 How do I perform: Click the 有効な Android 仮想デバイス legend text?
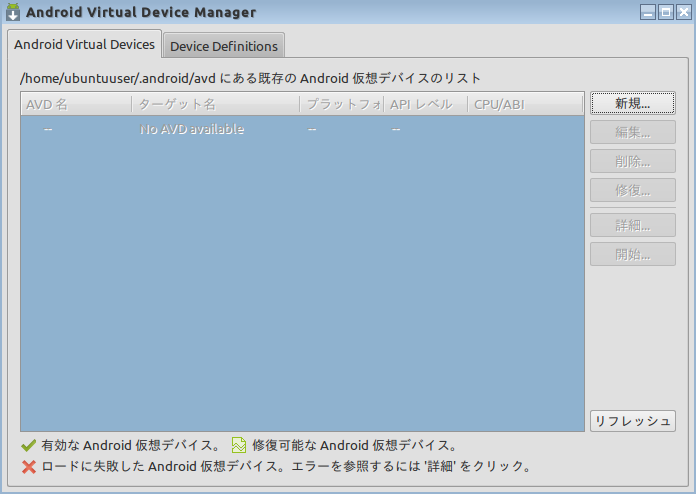pos(130,445)
